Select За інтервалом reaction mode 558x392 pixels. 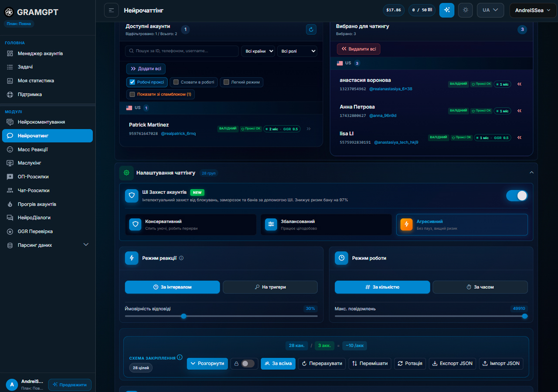(x=172, y=287)
